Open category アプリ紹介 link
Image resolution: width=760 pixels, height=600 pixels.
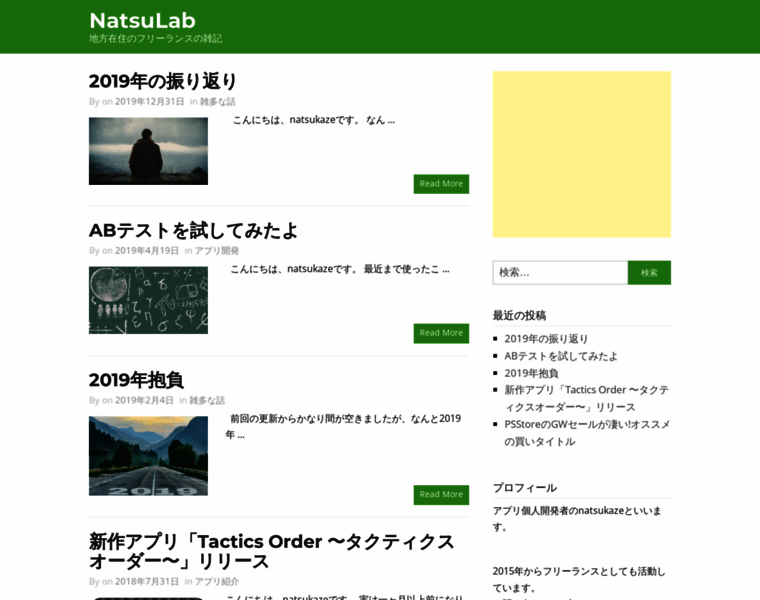click(217, 582)
